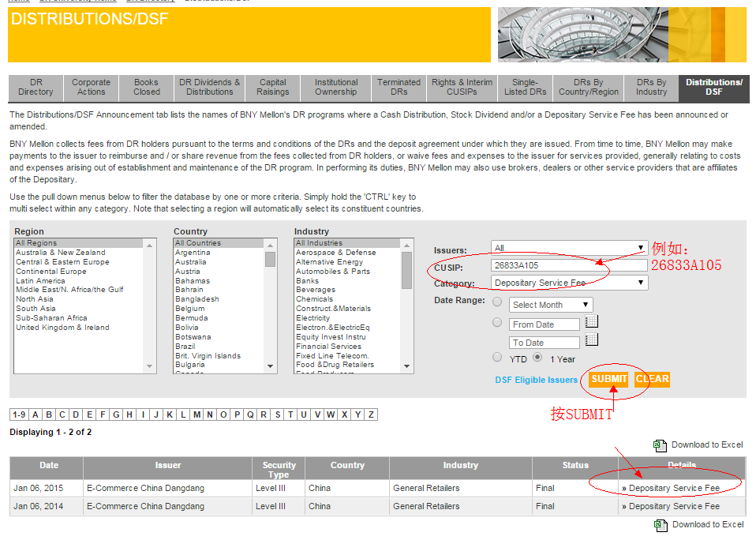Open the Single-Listed DRs tab
Viewport: 756px width, 540px height.
525,88
